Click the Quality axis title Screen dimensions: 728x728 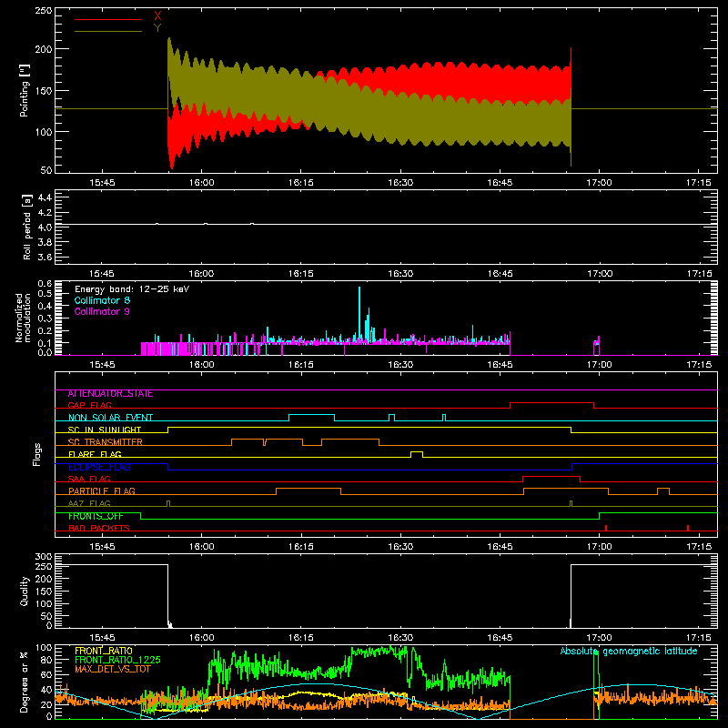coord(25,591)
